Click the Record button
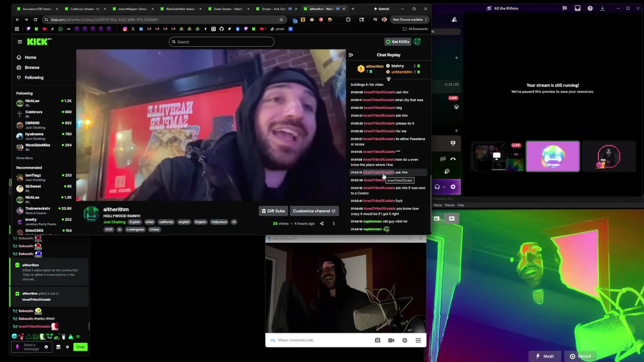 point(580,356)
